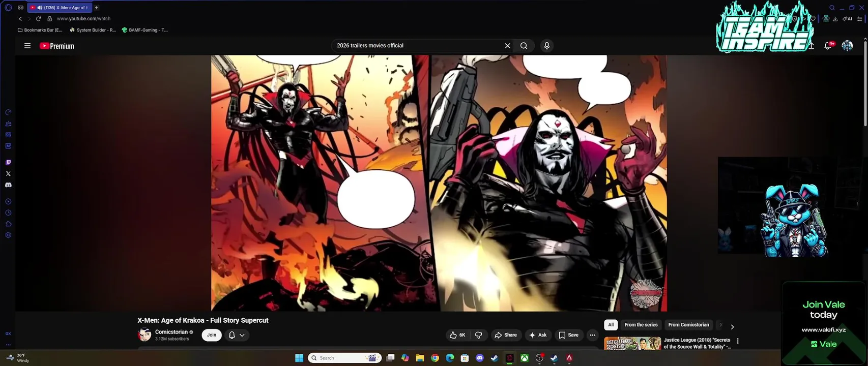The height and width of the screenshot is (366, 868).
Task: Open the GX Corner gamepad icon
Action: (21, 8)
